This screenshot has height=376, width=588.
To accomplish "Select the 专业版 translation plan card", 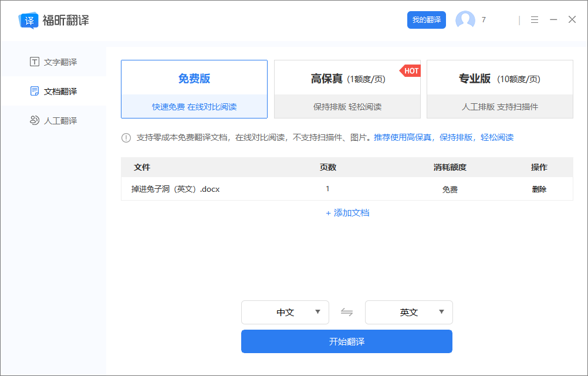I will tap(499, 89).
